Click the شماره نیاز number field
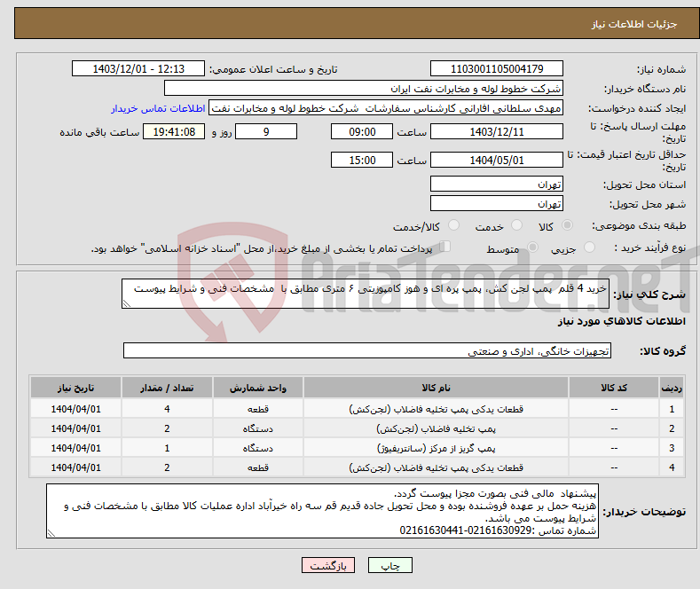700x589 pixels. [497, 68]
